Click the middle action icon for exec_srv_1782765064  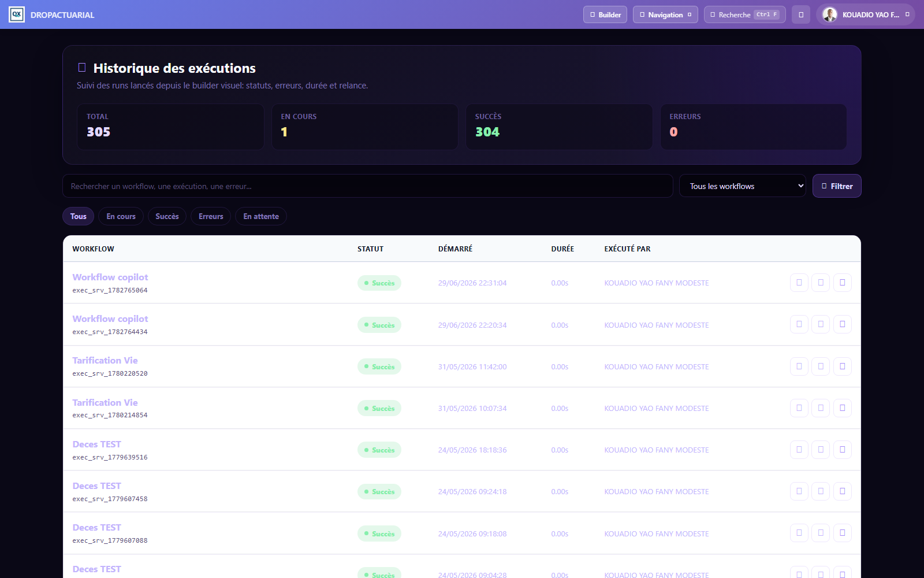point(821,283)
